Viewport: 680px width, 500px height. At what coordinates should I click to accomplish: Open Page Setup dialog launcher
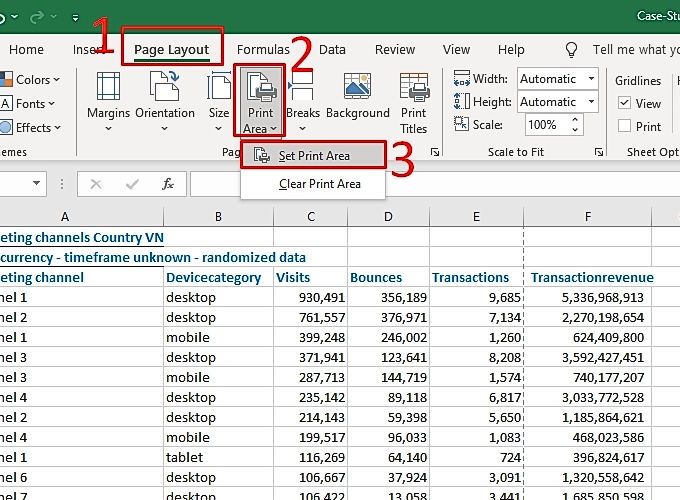tap(435, 152)
